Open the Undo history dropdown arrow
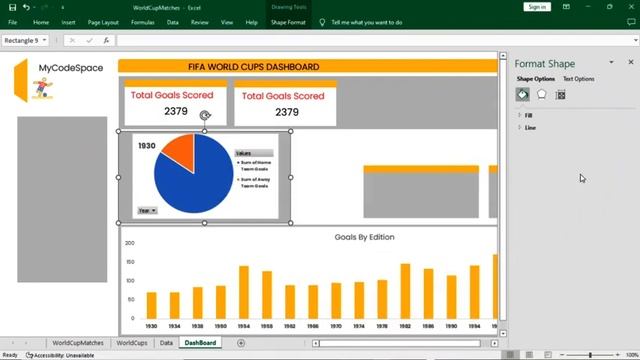Image resolution: width=640 pixels, height=360 pixels. click(34, 7)
